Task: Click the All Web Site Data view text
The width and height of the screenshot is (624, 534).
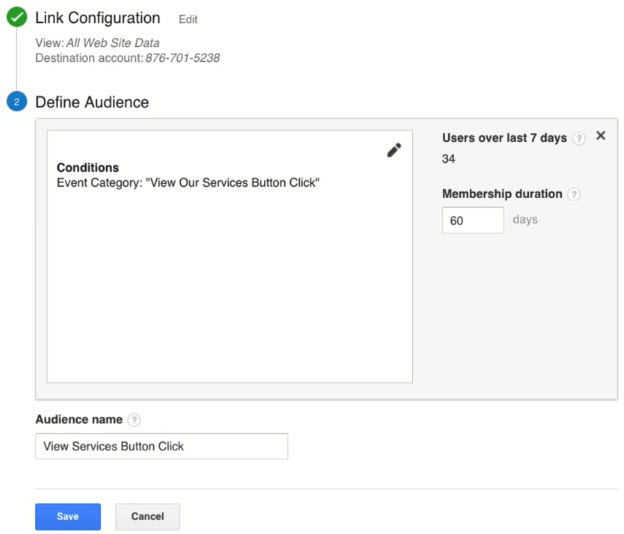Action: point(113,43)
